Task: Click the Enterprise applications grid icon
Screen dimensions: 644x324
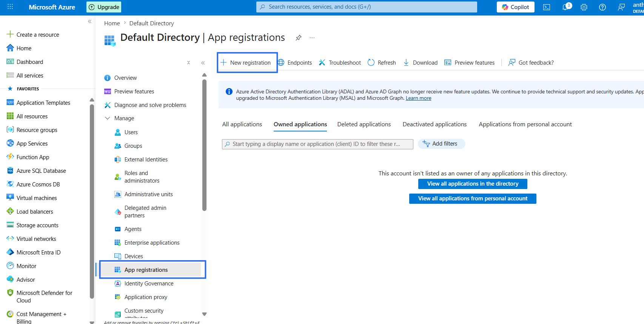Action: coord(118,242)
